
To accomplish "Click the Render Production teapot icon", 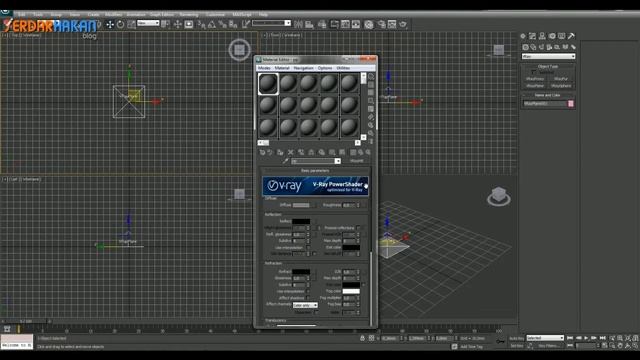I will [403, 24].
